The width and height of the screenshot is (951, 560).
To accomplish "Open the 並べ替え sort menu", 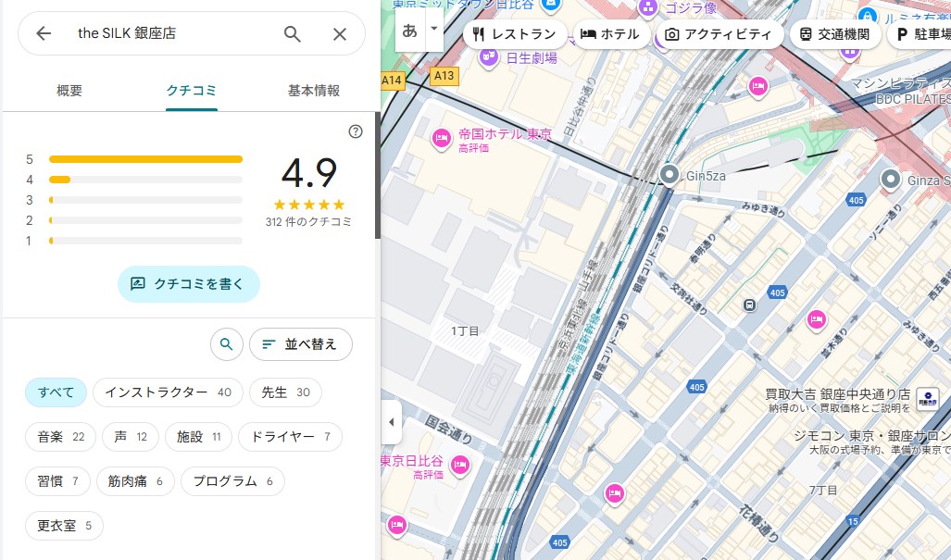I will [x=300, y=344].
